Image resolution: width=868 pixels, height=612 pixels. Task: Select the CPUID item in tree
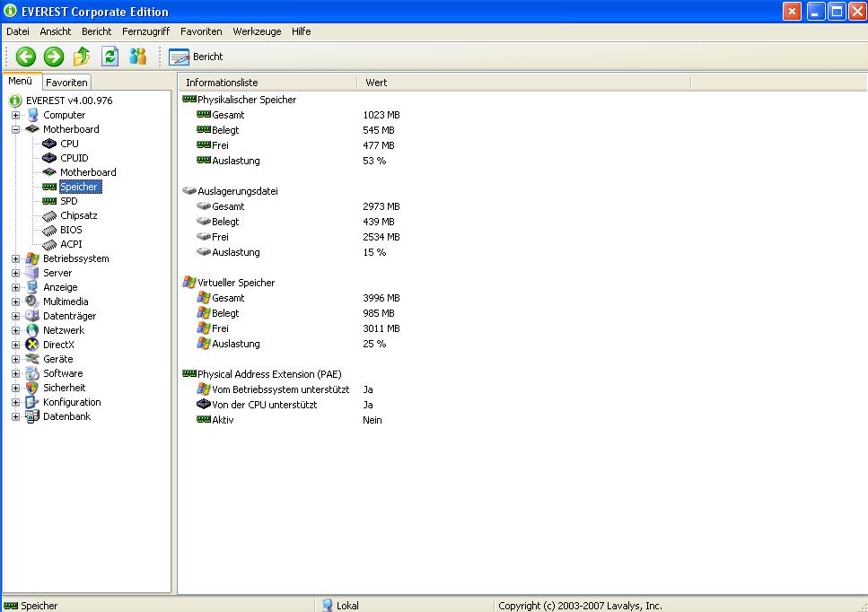point(75,158)
